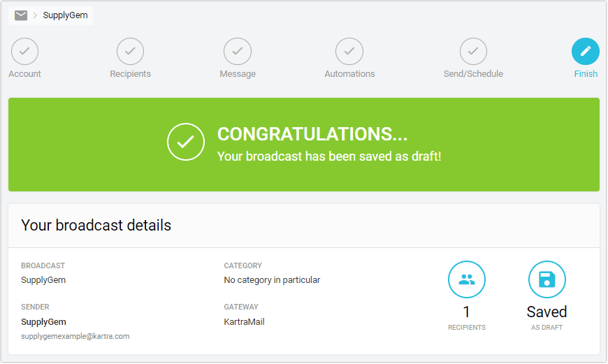Click the large congratulations checkmark icon
Screen dimensions: 608x364
click(186, 142)
